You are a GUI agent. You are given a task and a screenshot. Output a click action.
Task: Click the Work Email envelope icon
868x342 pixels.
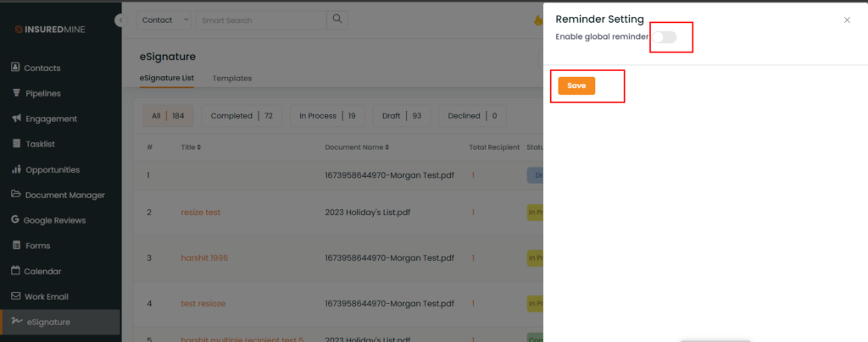pos(15,296)
